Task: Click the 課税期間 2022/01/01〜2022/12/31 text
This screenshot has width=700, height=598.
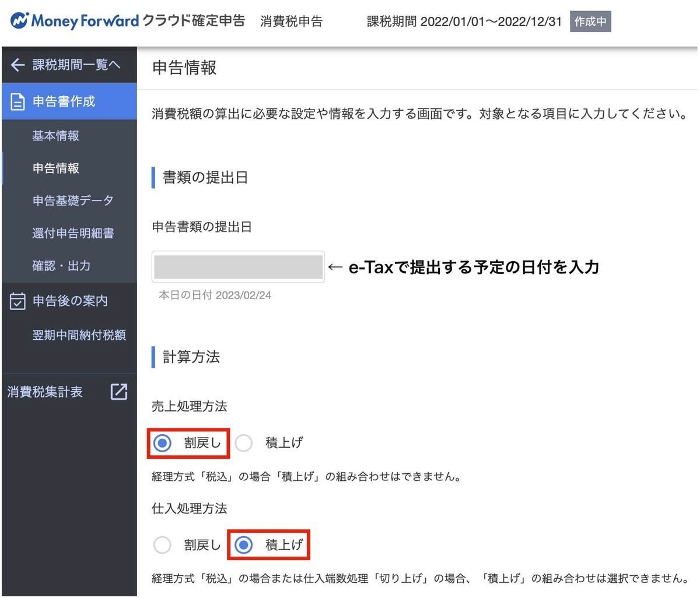Action: point(464,22)
